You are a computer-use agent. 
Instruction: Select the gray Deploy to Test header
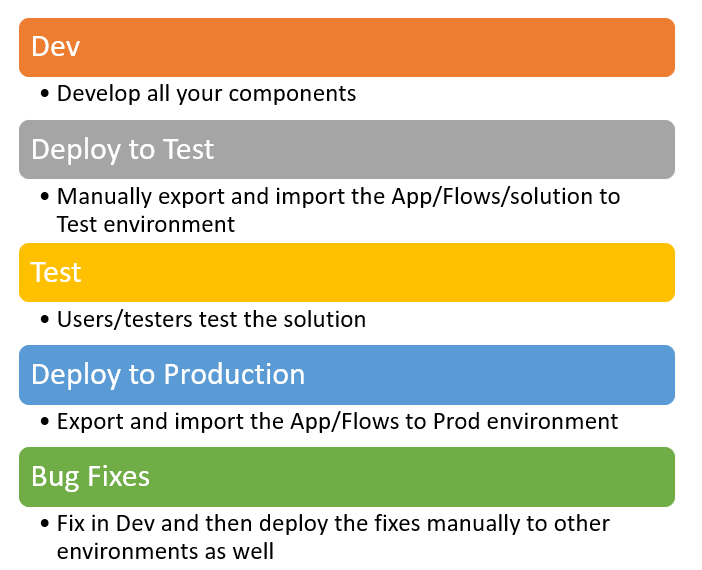(346, 149)
